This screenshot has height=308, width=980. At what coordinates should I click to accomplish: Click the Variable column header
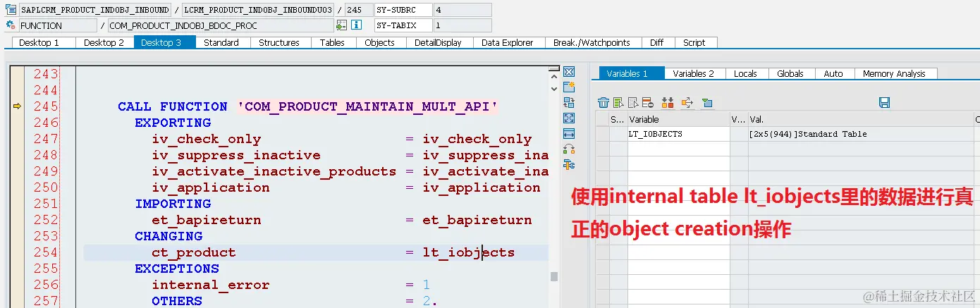[x=678, y=120]
